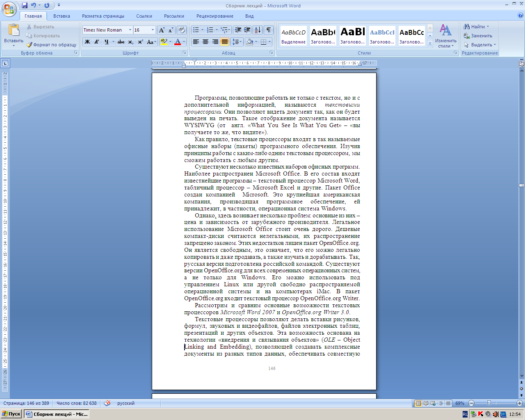Click the Пуск start button
Screen dimensions: 525x420
pos(11,414)
